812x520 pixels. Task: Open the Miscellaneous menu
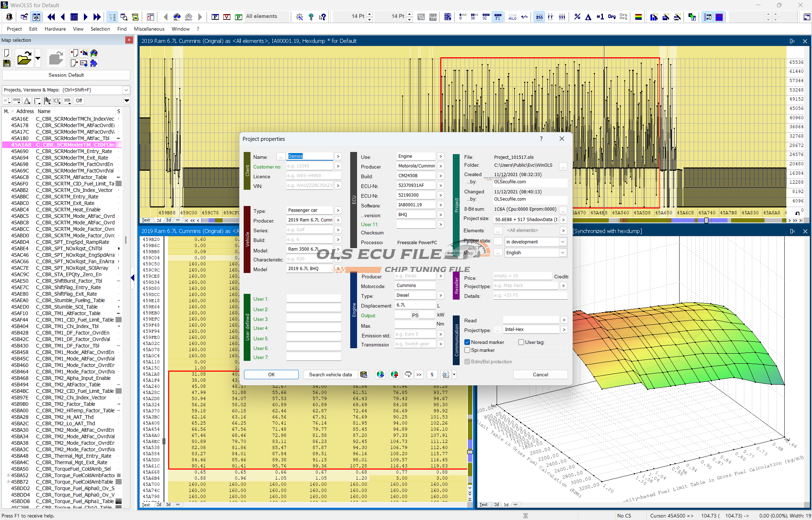tap(149, 29)
